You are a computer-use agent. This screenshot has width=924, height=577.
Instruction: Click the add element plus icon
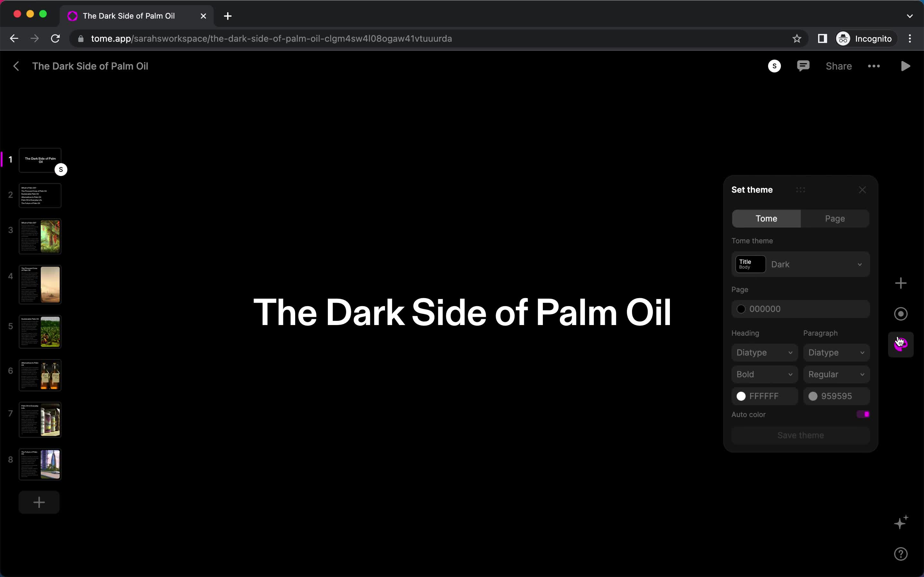[x=902, y=283]
